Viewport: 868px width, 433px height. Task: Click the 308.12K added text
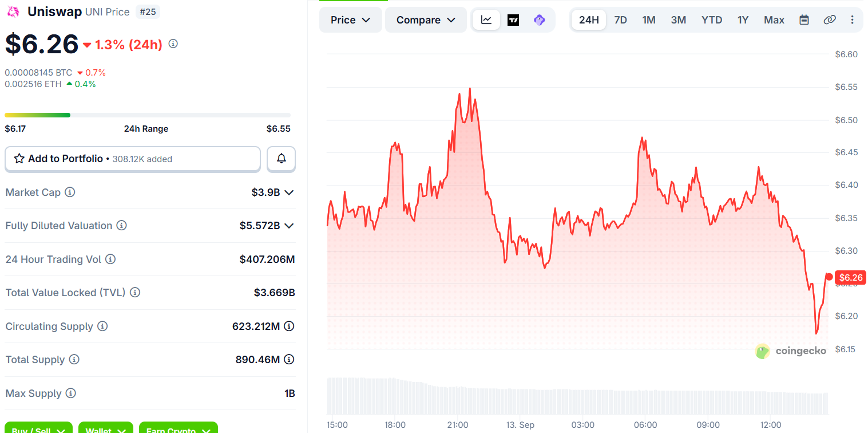coord(142,159)
